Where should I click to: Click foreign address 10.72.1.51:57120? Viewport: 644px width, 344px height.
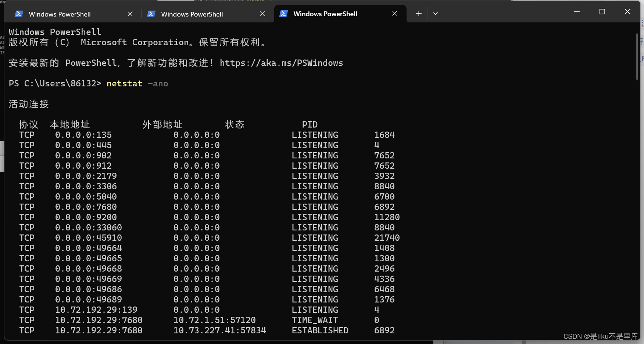tap(215, 320)
